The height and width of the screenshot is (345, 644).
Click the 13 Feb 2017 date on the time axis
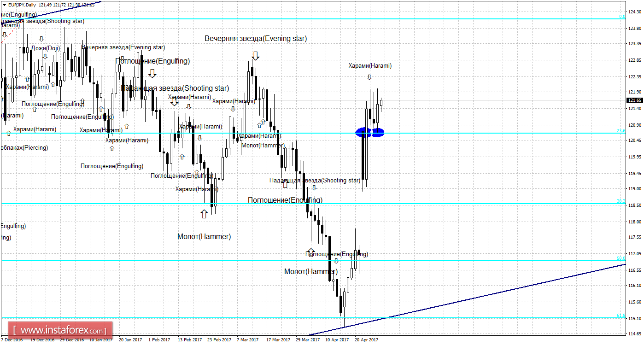click(189, 340)
